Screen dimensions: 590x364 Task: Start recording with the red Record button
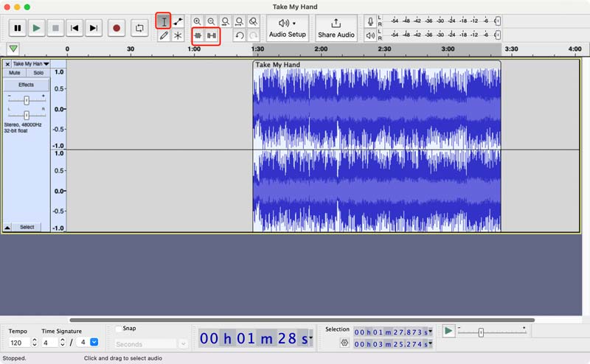point(117,28)
